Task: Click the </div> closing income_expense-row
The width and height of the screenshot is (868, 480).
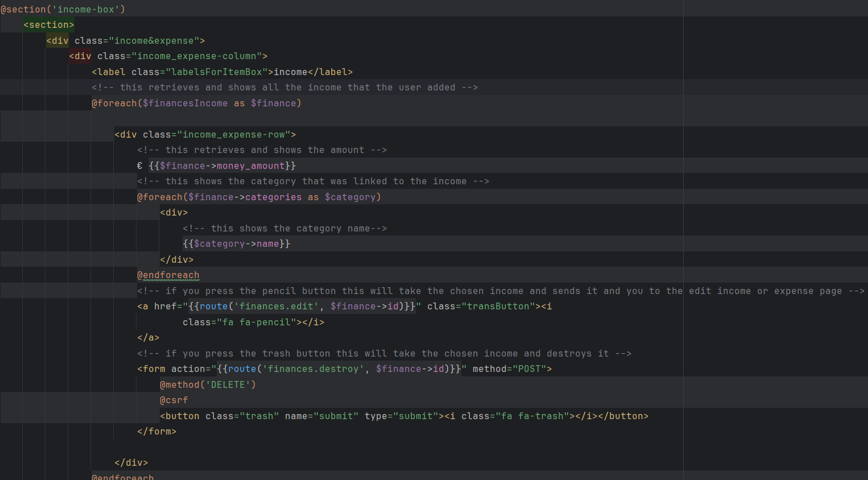Action: pos(131,463)
